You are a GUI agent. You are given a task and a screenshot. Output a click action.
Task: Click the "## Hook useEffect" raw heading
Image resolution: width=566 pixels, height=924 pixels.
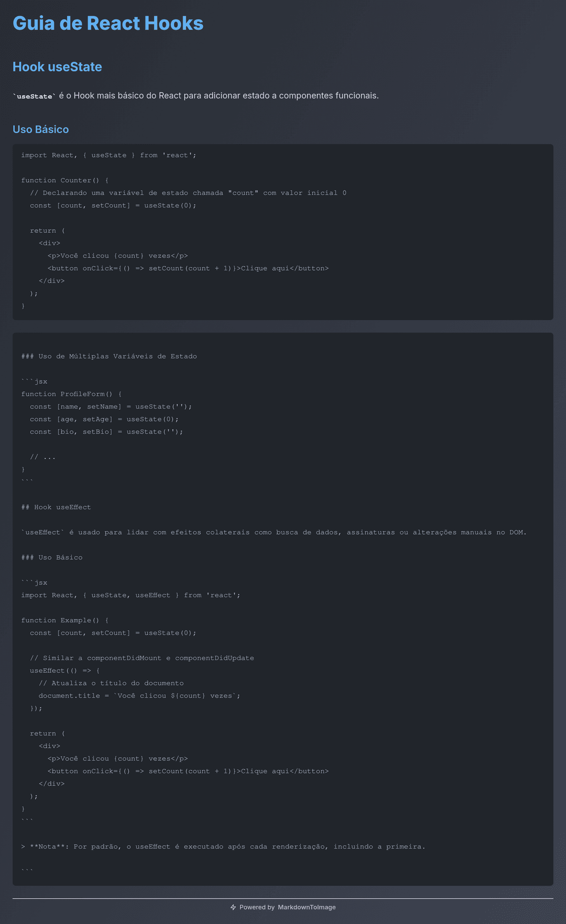pos(56,507)
